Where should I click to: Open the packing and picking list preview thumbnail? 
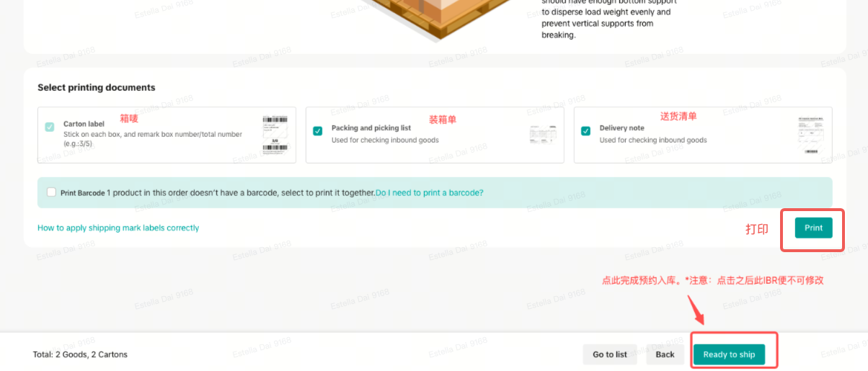pos(543,135)
